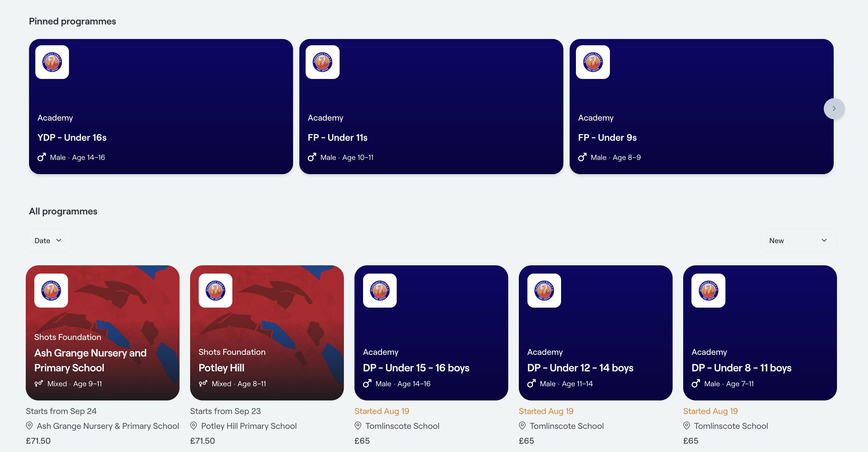This screenshot has width=868, height=452.
Task: Open the FP - Under 9s programme
Action: point(702,107)
